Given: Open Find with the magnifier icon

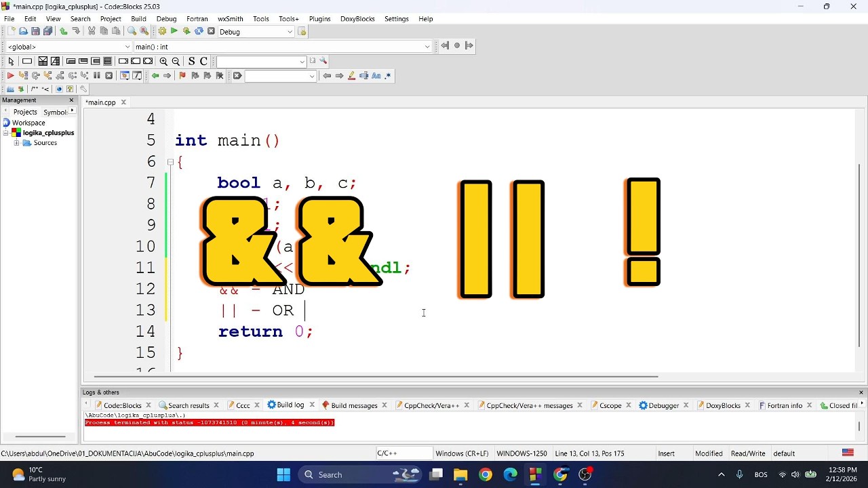Looking at the screenshot, I should pyautogui.click(x=132, y=31).
